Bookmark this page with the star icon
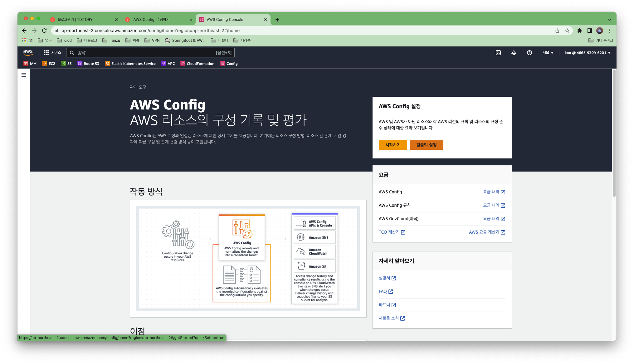Screen dimensions: 634x364 click(567, 31)
